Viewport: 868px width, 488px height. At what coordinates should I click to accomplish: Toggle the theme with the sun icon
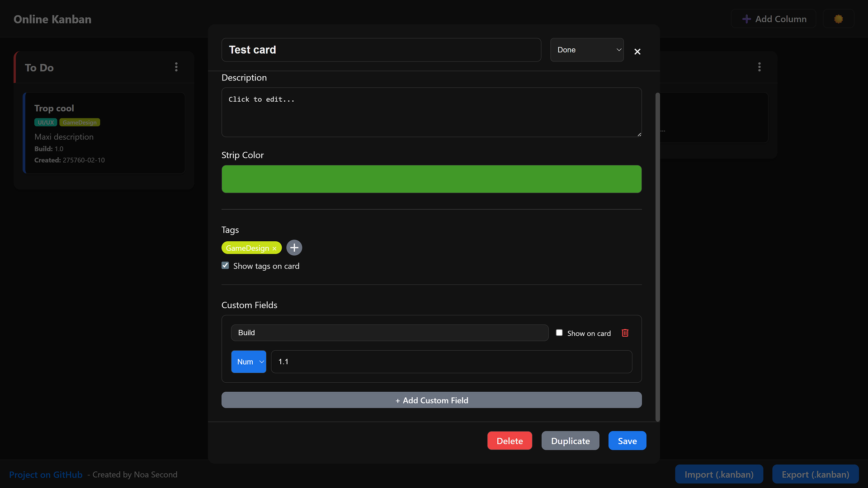point(839,19)
